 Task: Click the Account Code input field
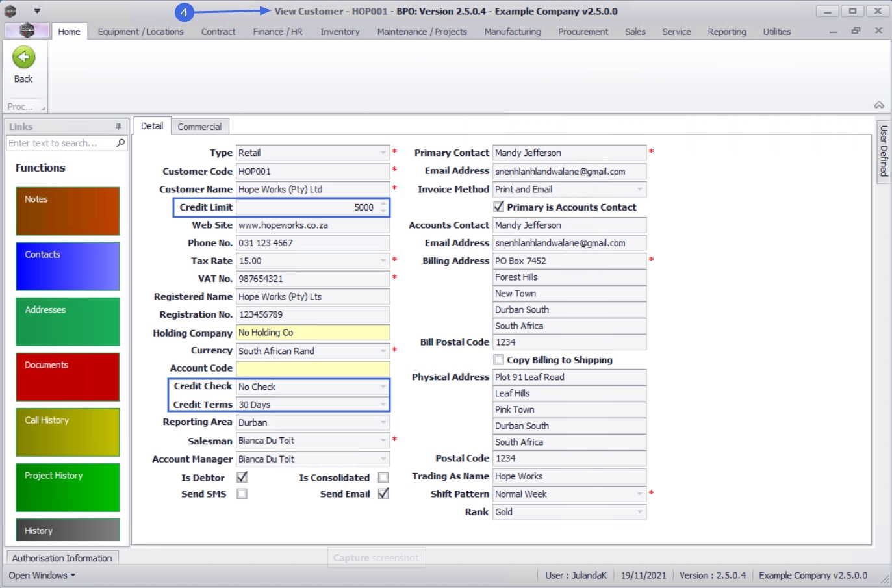[312, 368]
